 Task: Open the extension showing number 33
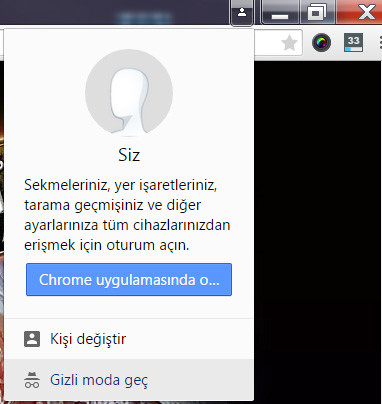click(353, 43)
